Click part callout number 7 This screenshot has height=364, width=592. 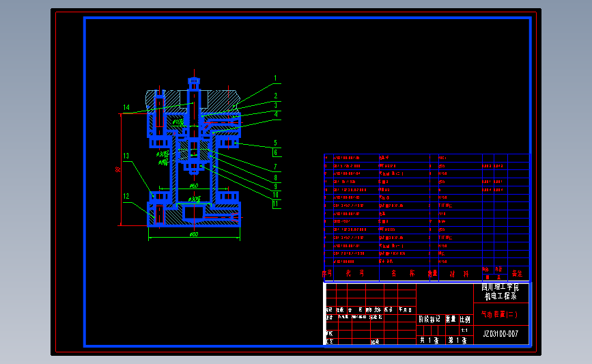pyautogui.click(x=276, y=167)
